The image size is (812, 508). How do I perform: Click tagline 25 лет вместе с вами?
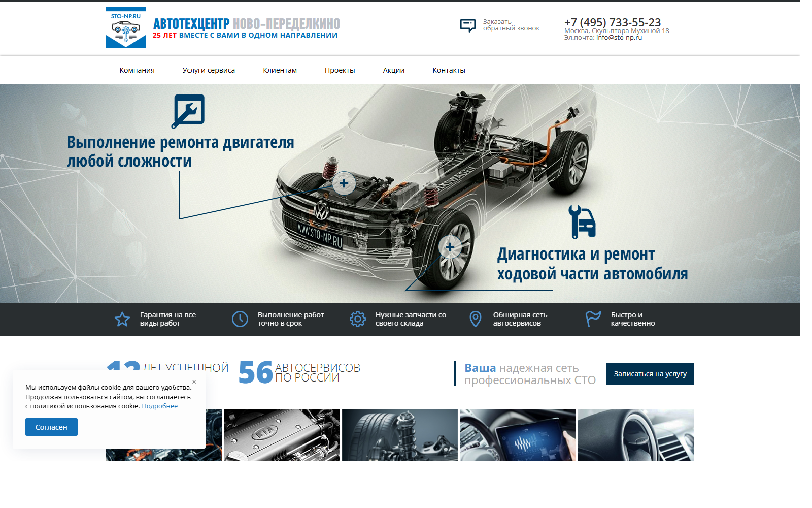tap(245, 36)
